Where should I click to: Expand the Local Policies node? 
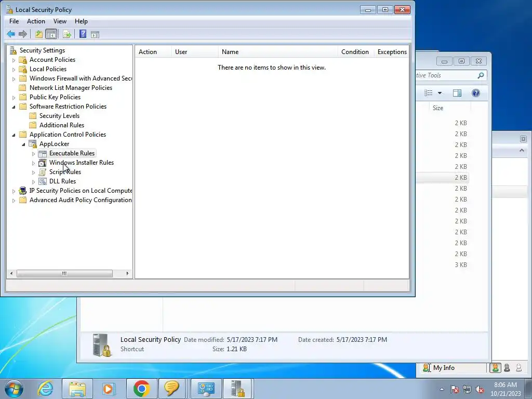tap(14, 70)
